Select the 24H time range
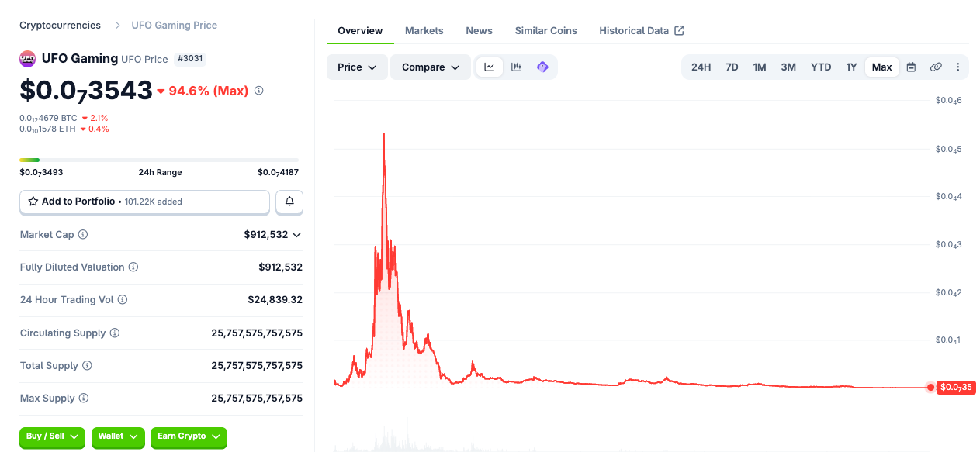 [701, 67]
